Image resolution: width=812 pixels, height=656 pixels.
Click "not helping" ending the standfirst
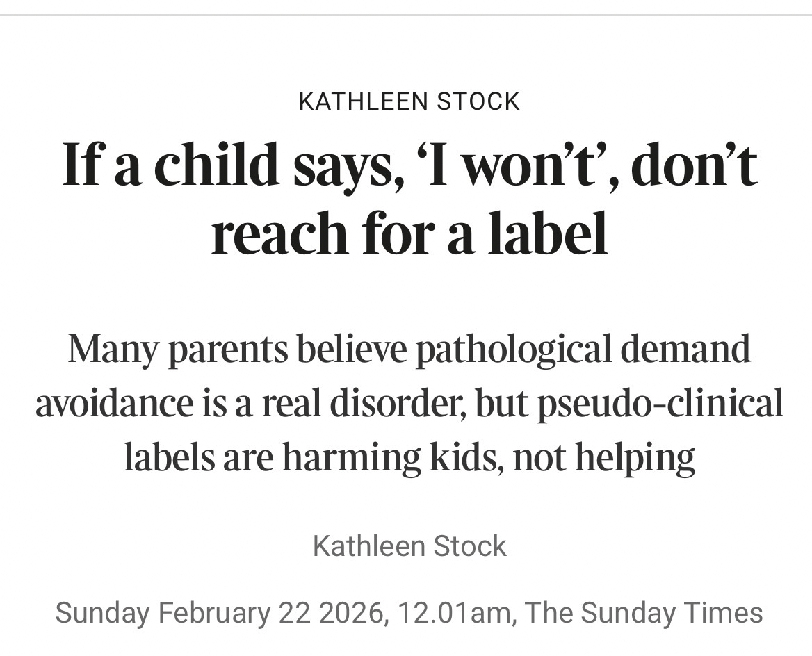pyautogui.click(x=603, y=457)
